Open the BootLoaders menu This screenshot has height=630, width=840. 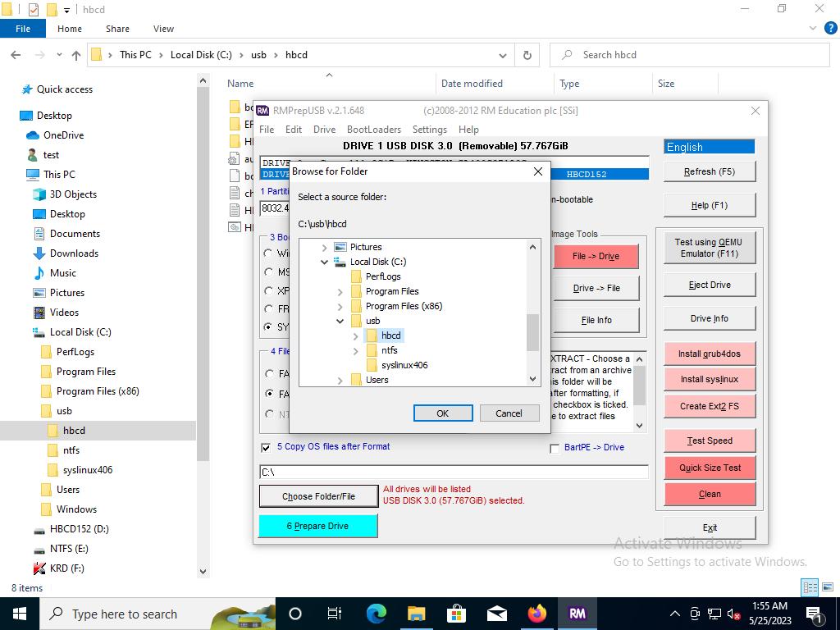[x=373, y=130]
